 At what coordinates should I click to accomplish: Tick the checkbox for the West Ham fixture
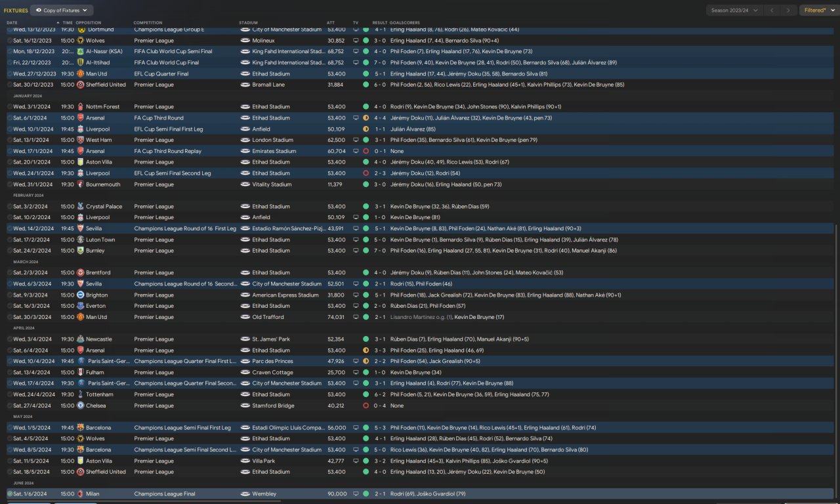10,140
